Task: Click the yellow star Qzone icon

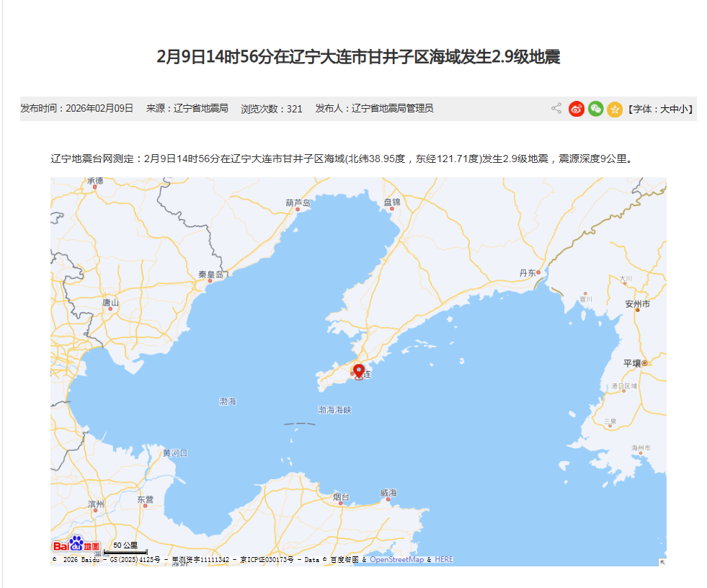Action: 614,109
